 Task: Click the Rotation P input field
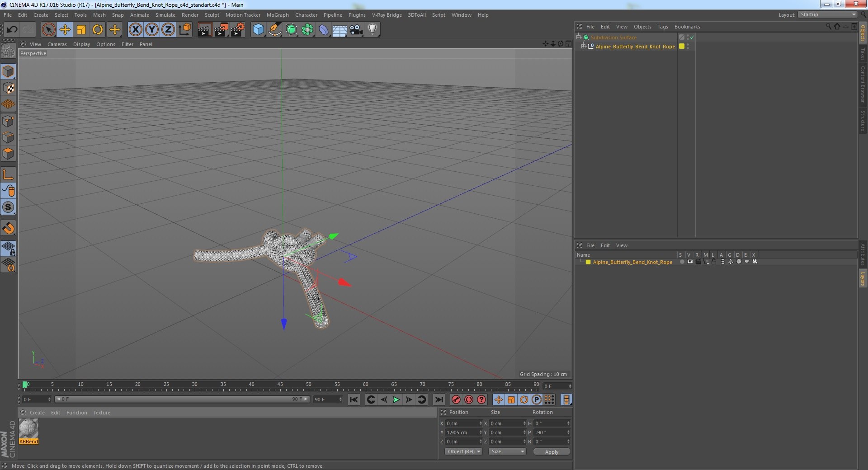click(551, 432)
